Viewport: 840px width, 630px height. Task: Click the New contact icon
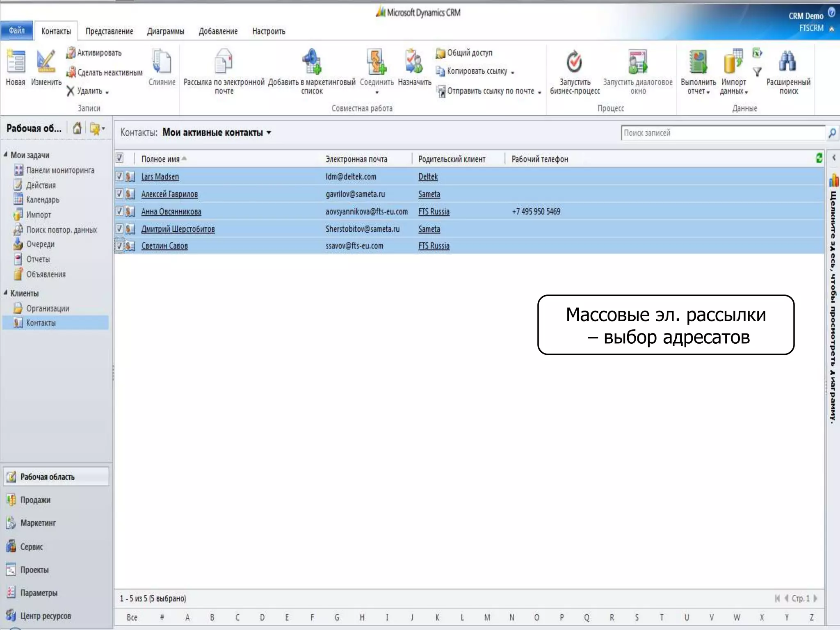(16, 62)
